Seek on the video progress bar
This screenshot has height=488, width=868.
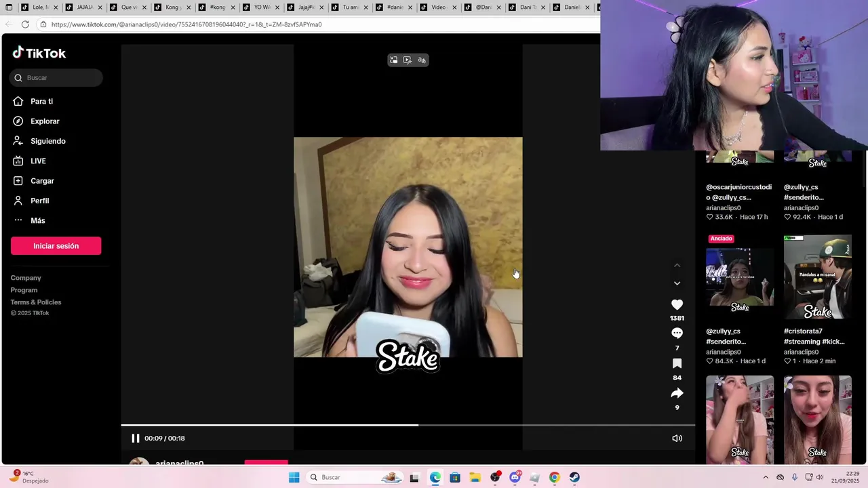408,425
